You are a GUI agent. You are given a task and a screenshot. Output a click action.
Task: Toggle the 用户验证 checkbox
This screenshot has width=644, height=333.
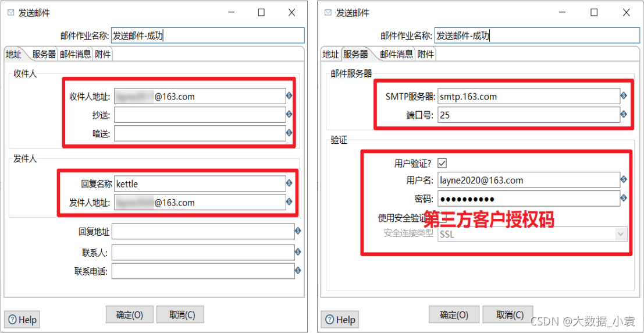pyautogui.click(x=442, y=163)
